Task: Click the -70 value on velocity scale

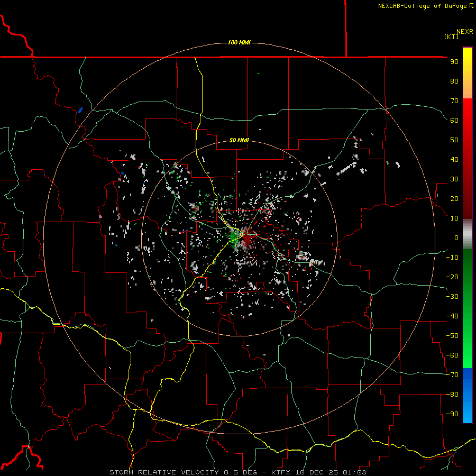Action: click(452, 375)
